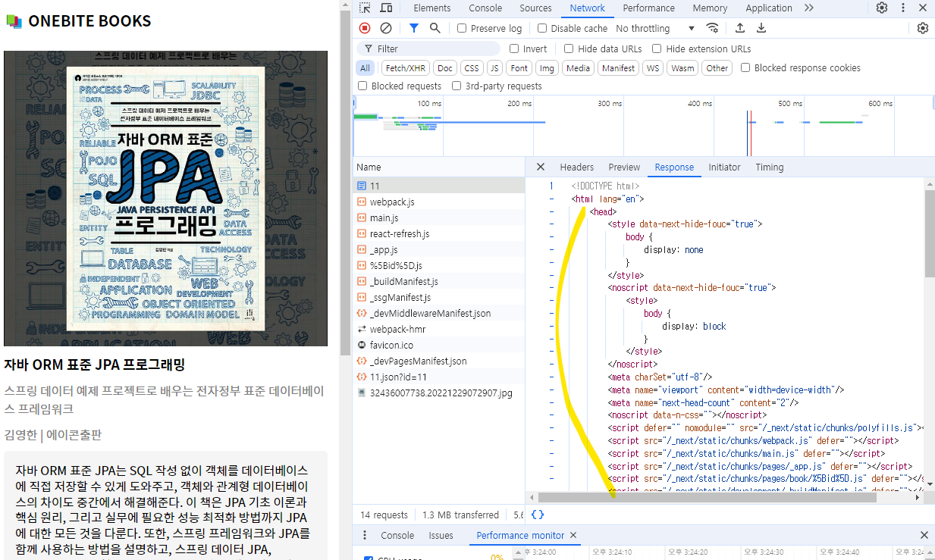Click in the Filter text field
This screenshot has height=560, width=935.
428,48
